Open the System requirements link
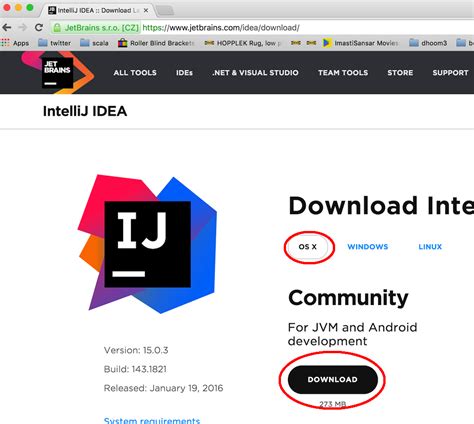Screen dimensions: 474x424 [152, 420]
